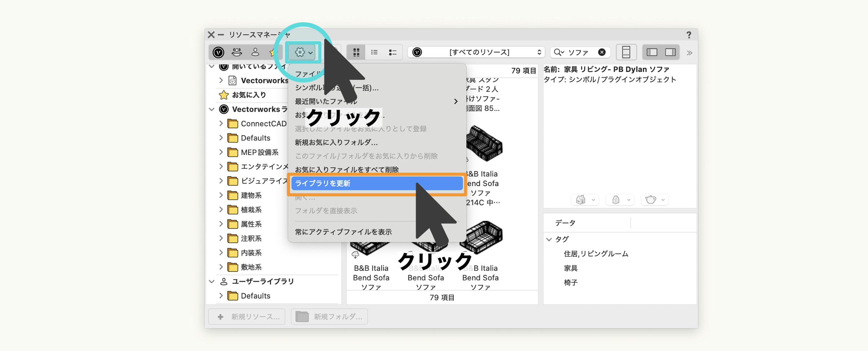Click the 新規フォルダ button

[329, 317]
